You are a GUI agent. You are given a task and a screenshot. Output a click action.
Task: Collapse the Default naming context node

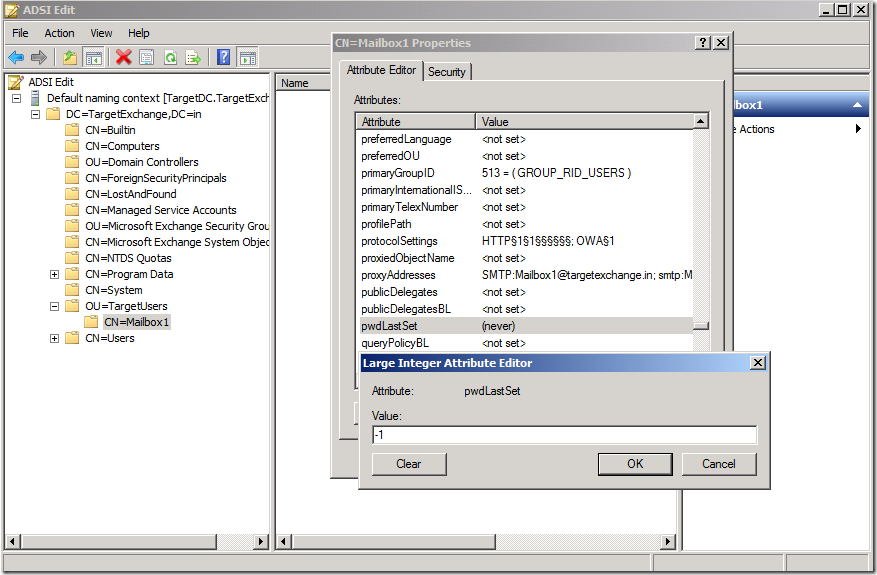tap(17, 98)
